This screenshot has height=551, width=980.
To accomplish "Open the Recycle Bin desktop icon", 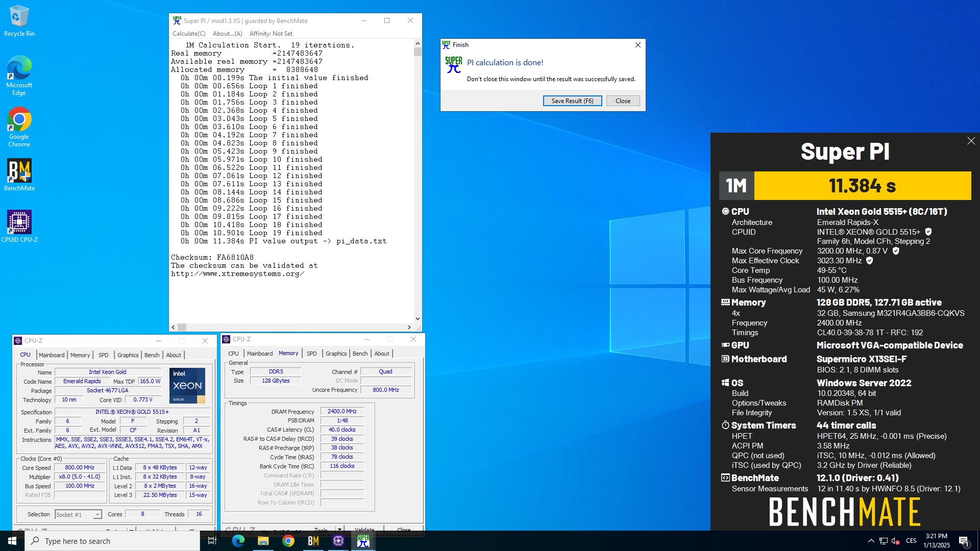I will (19, 21).
